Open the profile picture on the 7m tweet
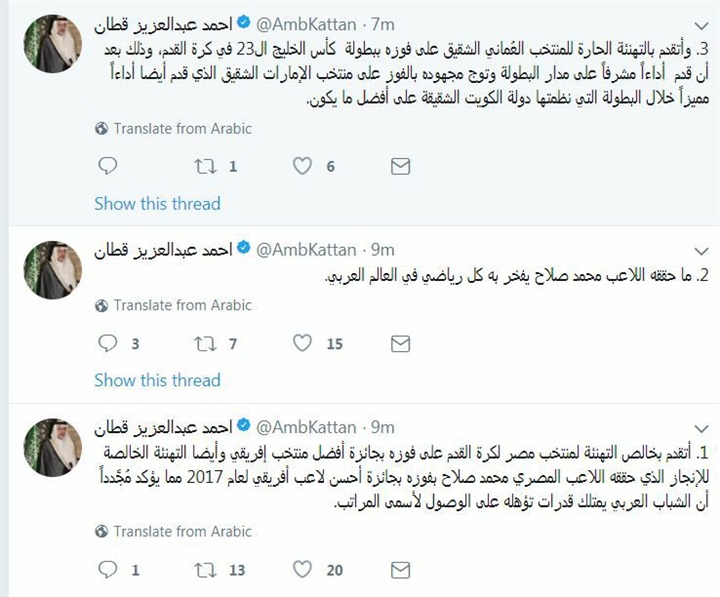This screenshot has width=720, height=597. click(53, 44)
